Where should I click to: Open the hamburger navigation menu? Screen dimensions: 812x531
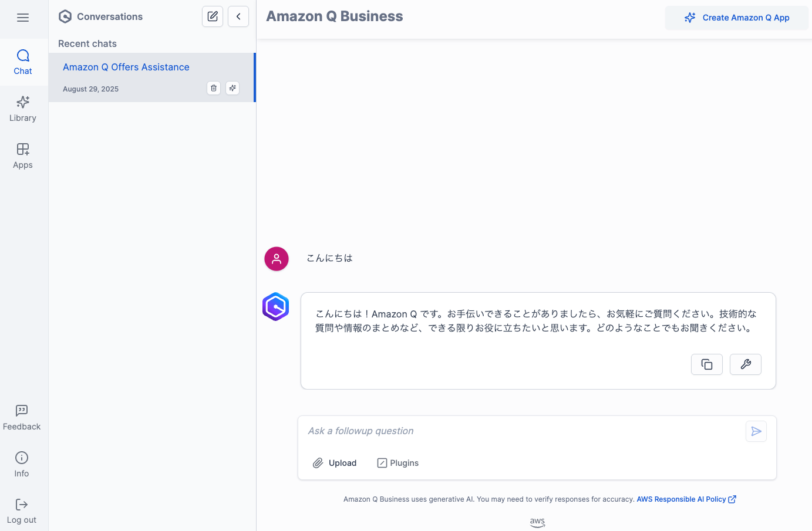click(x=23, y=18)
